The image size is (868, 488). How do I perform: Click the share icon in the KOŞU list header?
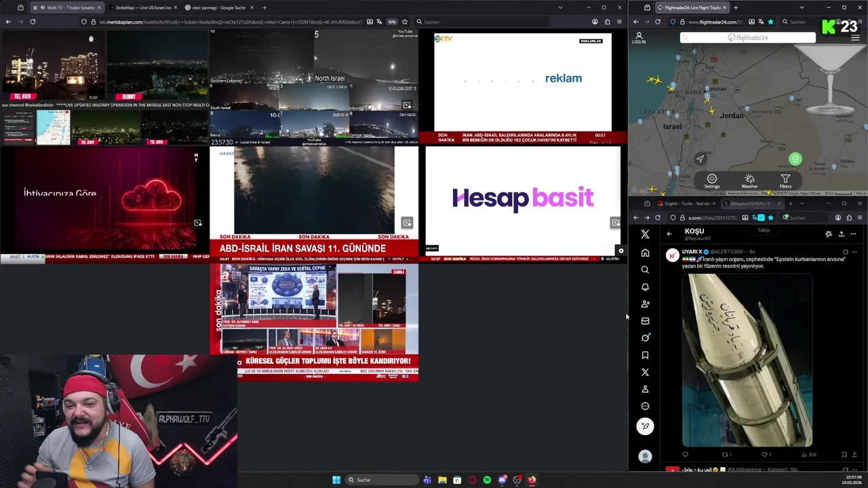pos(841,234)
